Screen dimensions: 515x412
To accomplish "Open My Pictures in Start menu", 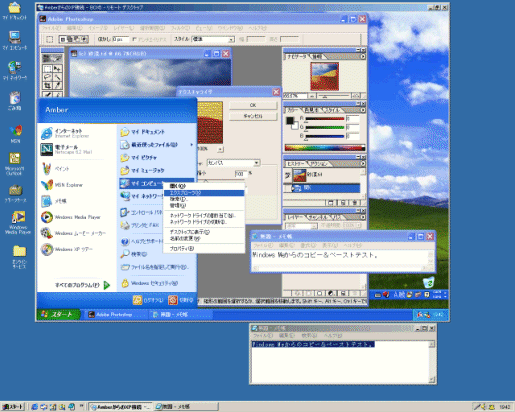I will pos(139,158).
